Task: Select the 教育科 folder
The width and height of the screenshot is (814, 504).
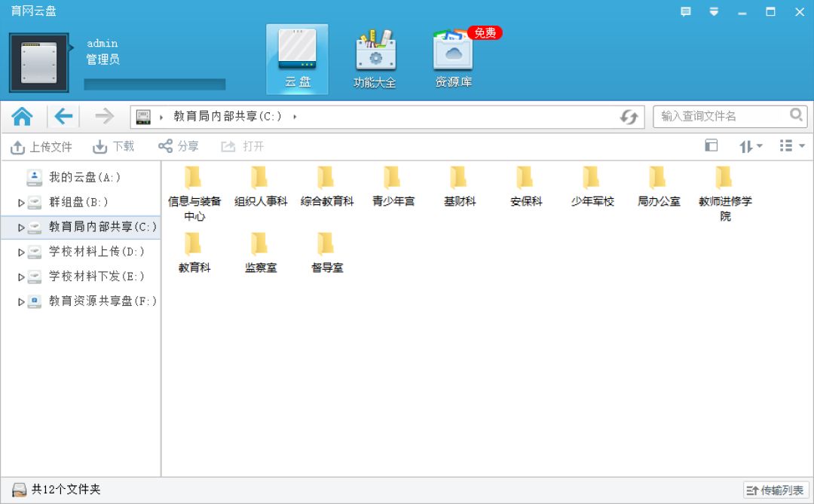Action: coord(194,253)
